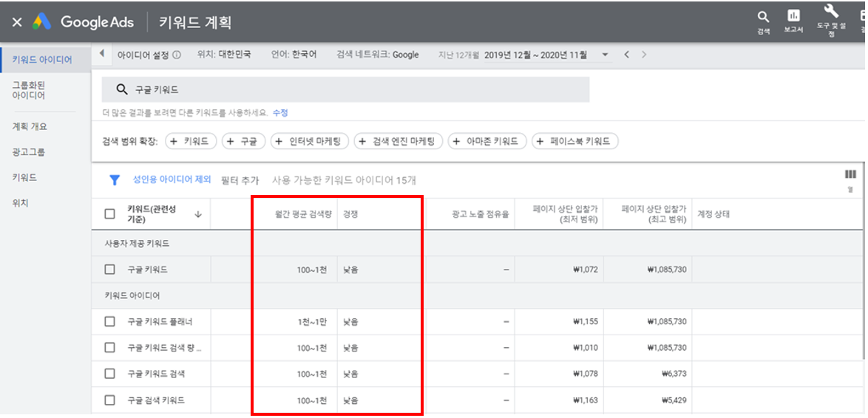The height and width of the screenshot is (418, 868).
Task: Sort by 월간 평균 검색량 column header
Action: pyautogui.click(x=304, y=214)
